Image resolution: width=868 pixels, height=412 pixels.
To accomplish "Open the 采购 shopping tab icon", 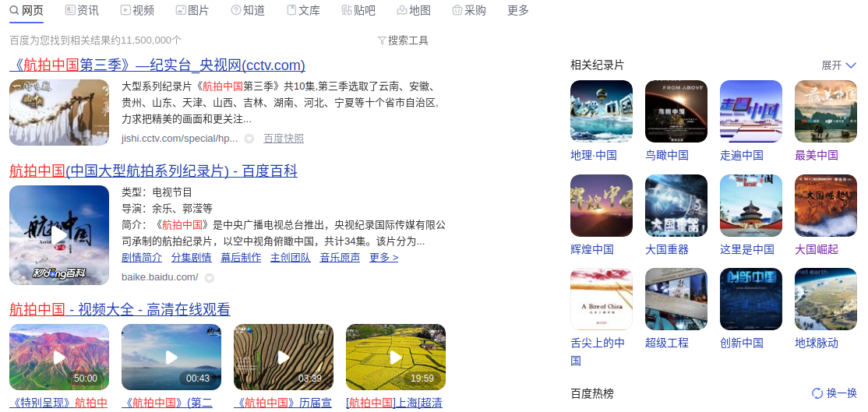I will pos(457,10).
